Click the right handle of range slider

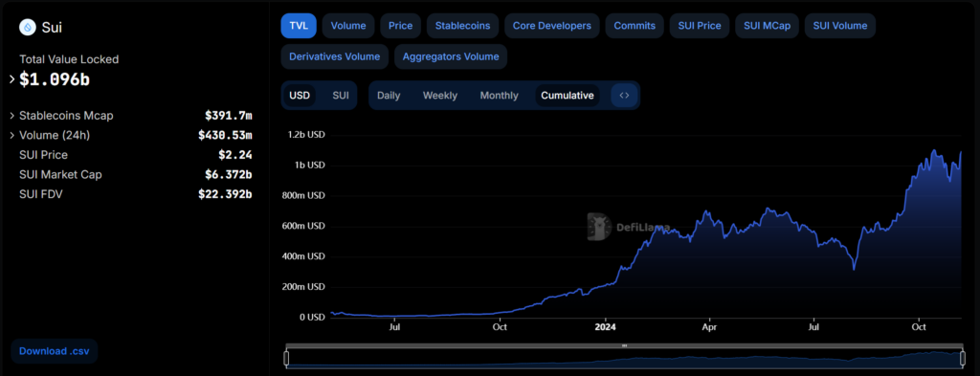click(963, 358)
